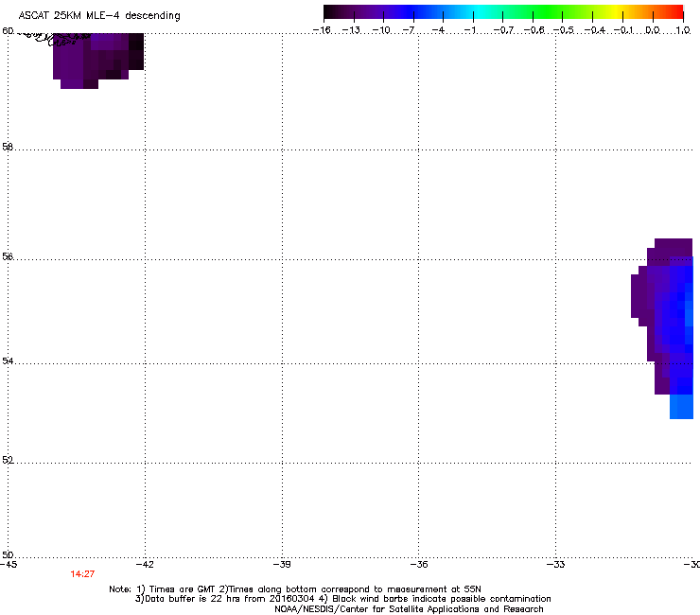700x615 pixels.
Task: Click the red 14:27 swath time label
Action: [x=82, y=574]
